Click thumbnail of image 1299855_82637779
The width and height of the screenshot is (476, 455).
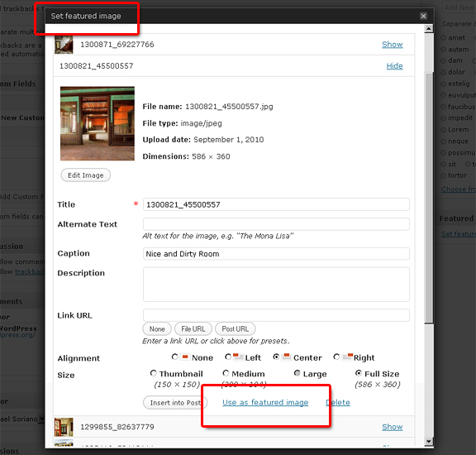point(64,427)
